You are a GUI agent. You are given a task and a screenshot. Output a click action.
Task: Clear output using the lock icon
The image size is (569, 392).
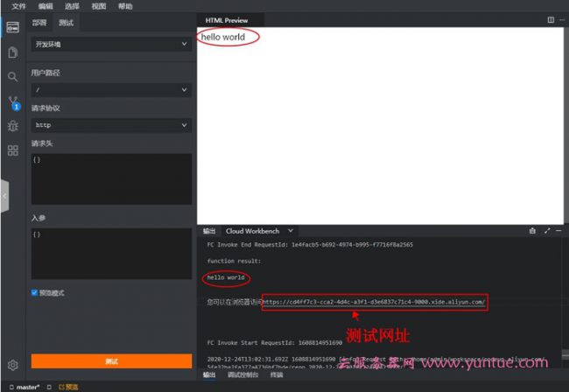tap(532, 231)
